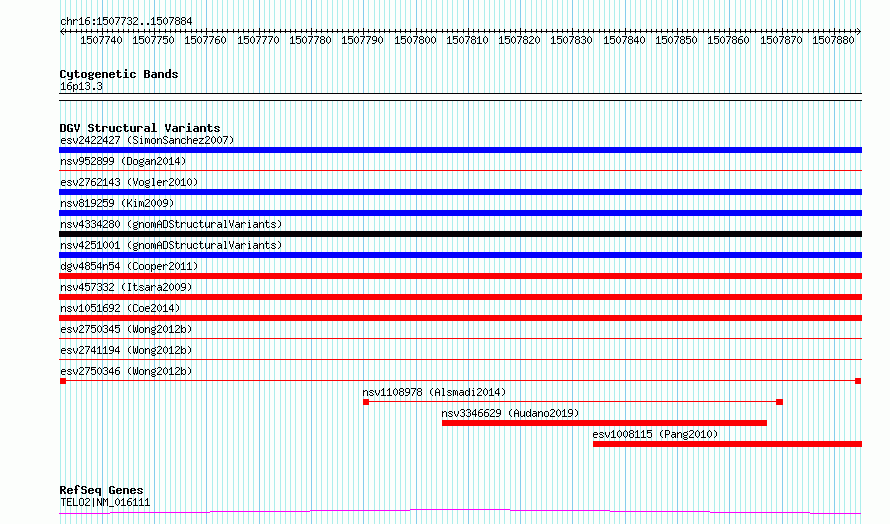This screenshot has height=524, width=890.
Task: Click the Cytogenetic Bands track title
Action: [119, 74]
